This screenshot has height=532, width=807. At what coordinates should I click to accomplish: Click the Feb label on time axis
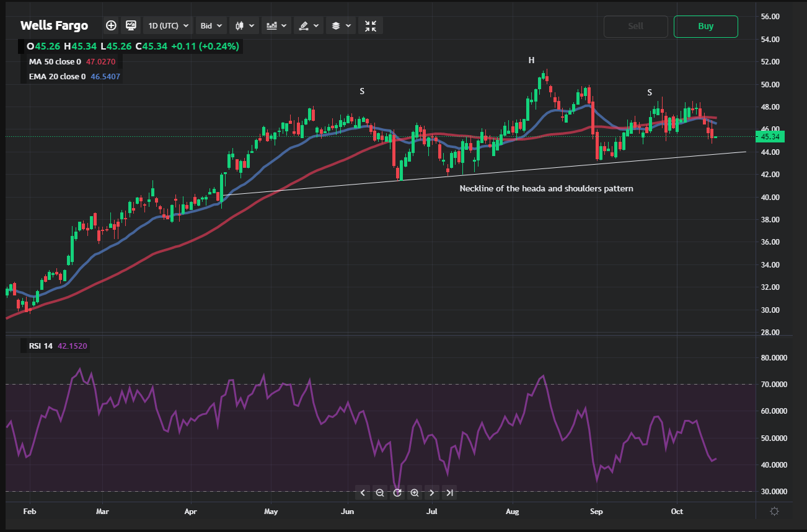pyautogui.click(x=29, y=512)
